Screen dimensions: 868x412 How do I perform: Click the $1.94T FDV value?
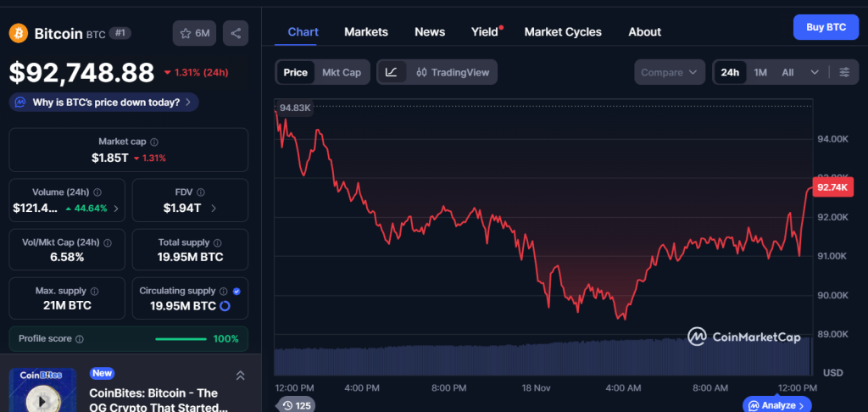[182, 209]
